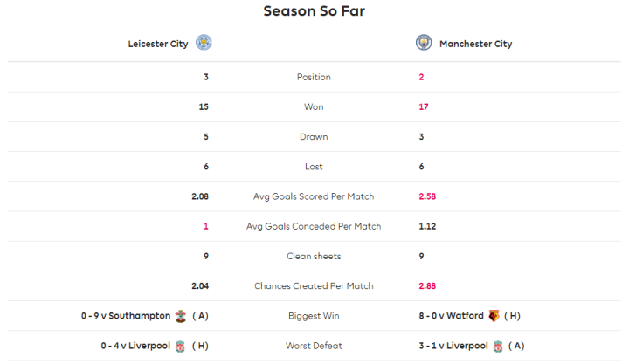Select the Avg Goals Scored Per Match label
The image size is (629, 364).
point(314,196)
